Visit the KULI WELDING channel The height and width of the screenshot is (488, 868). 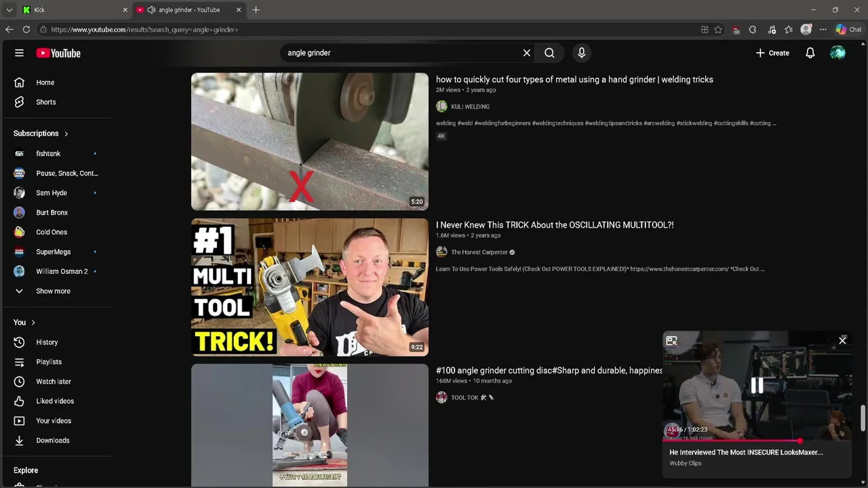(x=470, y=107)
